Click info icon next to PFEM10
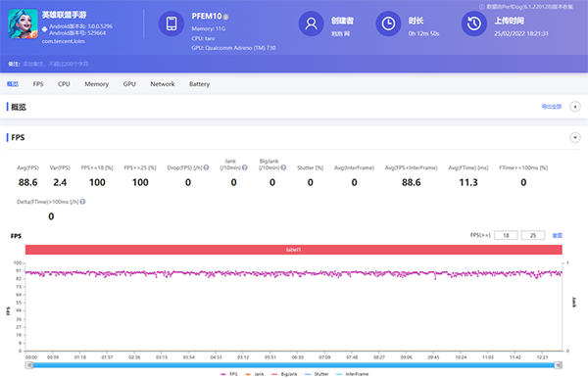 [x=225, y=17]
